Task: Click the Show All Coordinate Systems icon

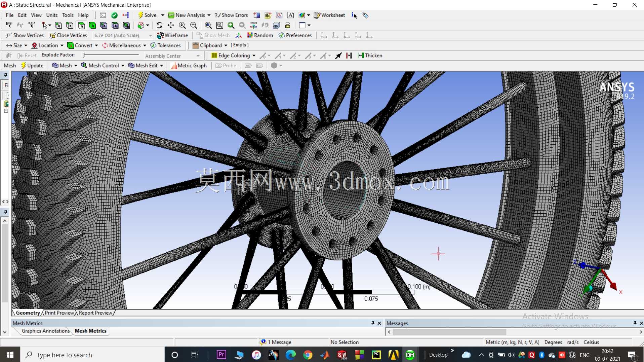Action: click(239, 35)
